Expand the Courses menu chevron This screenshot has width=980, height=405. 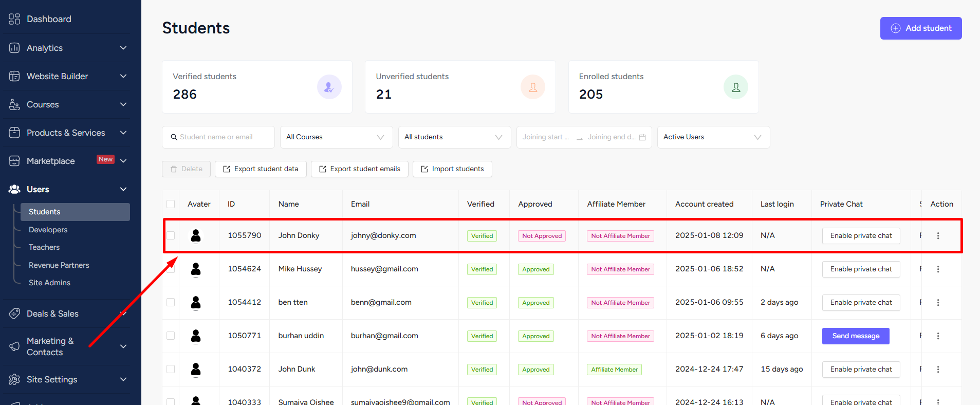[x=123, y=104]
